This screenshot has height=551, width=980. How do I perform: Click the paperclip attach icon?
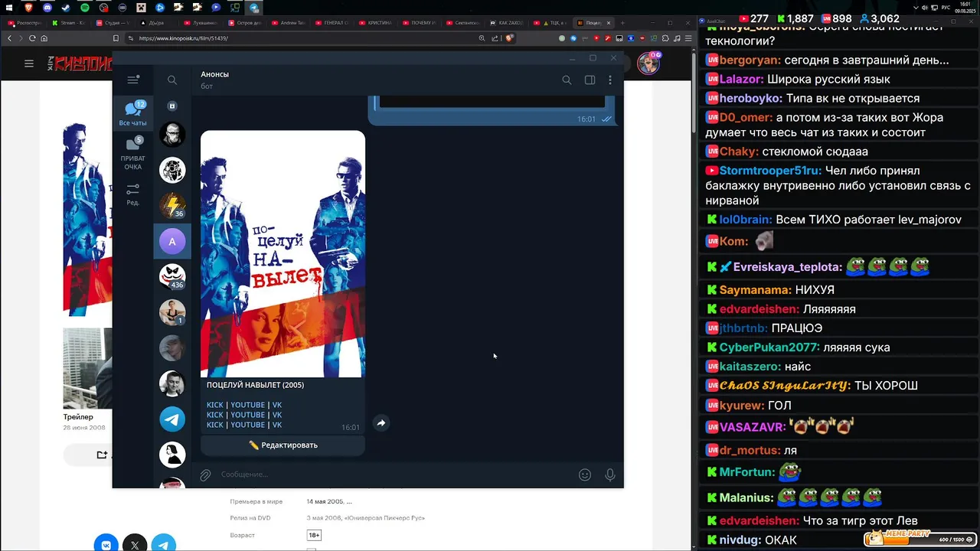(x=205, y=475)
